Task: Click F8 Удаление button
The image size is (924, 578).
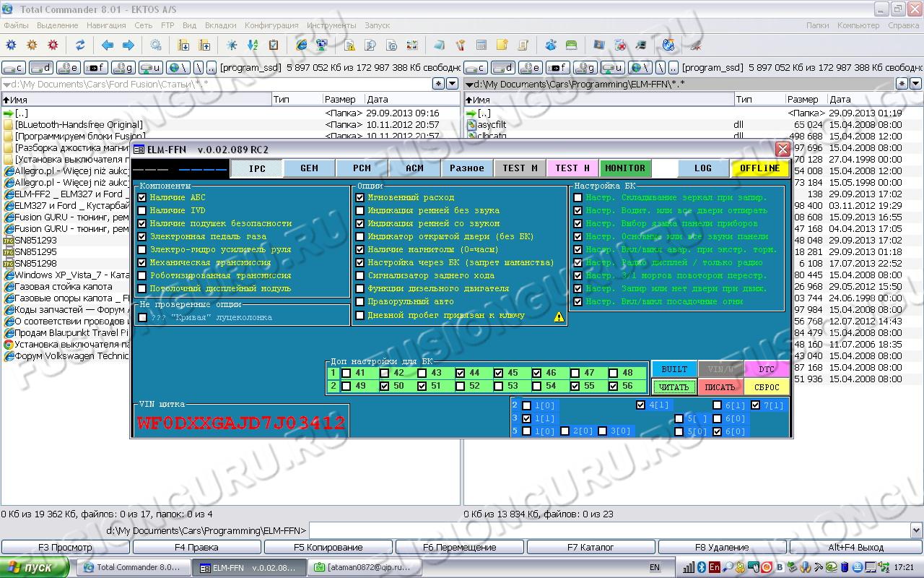Action: point(722,548)
